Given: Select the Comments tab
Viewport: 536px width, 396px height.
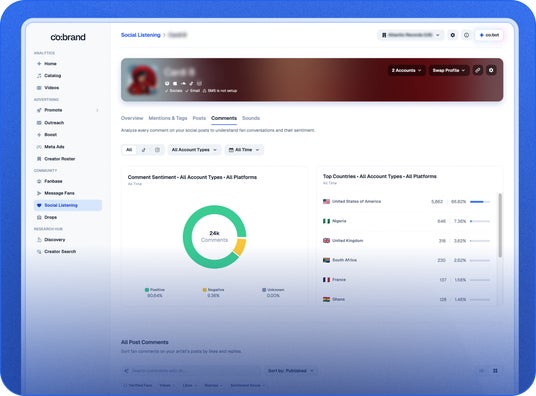Looking at the screenshot, I should (224, 118).
